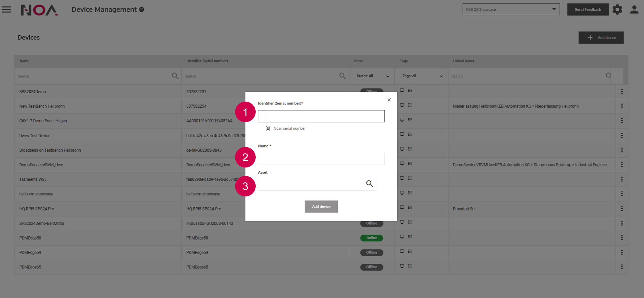Click the Asset field search magnifier

369,184
